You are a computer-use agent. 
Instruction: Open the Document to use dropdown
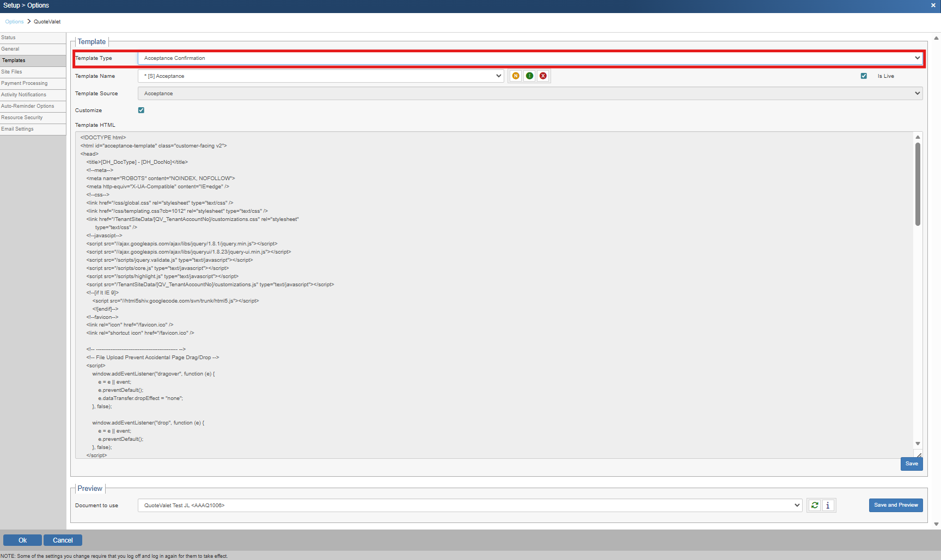coord(469,506)
